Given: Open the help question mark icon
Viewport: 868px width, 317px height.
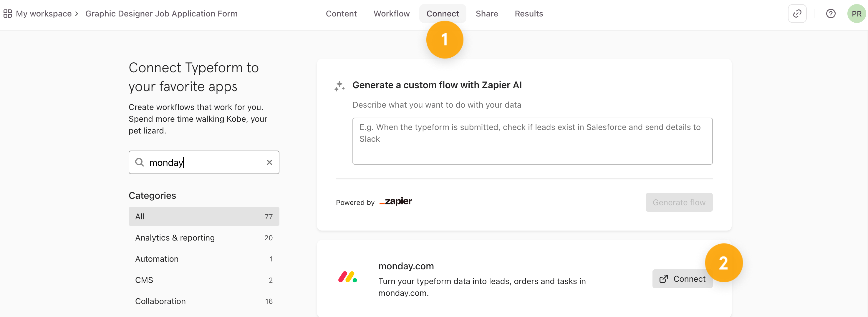Looking at the screenshot, I should coord(831,14).
